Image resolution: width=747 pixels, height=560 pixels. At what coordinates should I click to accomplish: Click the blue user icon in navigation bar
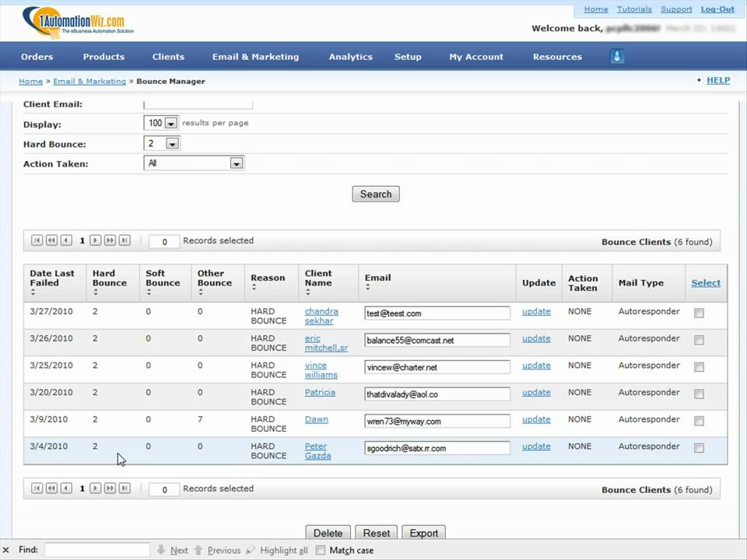617,57
